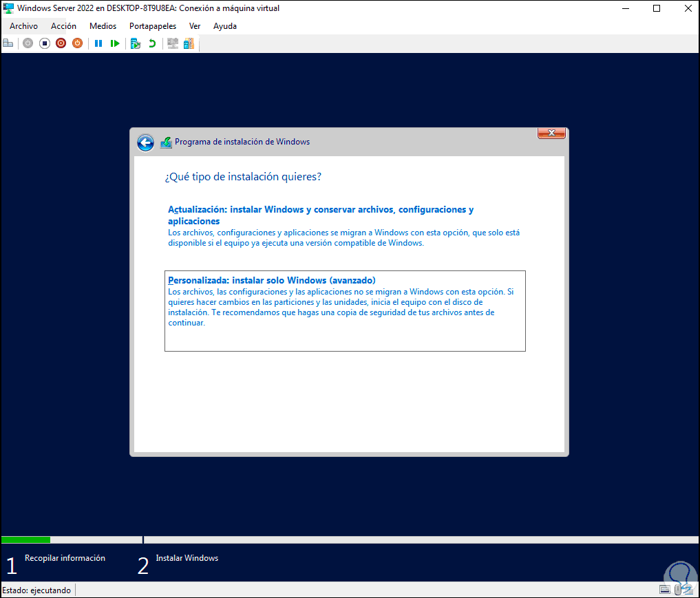Viewport: 700px width, 598px height.
Task: Click the 'Programa de instalación de Windows' title
Action: 242,142
